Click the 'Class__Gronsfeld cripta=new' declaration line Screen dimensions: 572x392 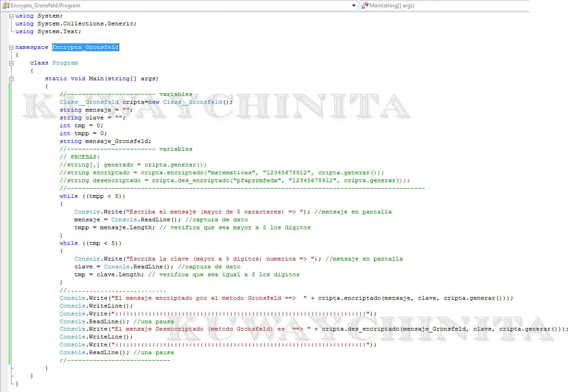[x=146, y=102]
